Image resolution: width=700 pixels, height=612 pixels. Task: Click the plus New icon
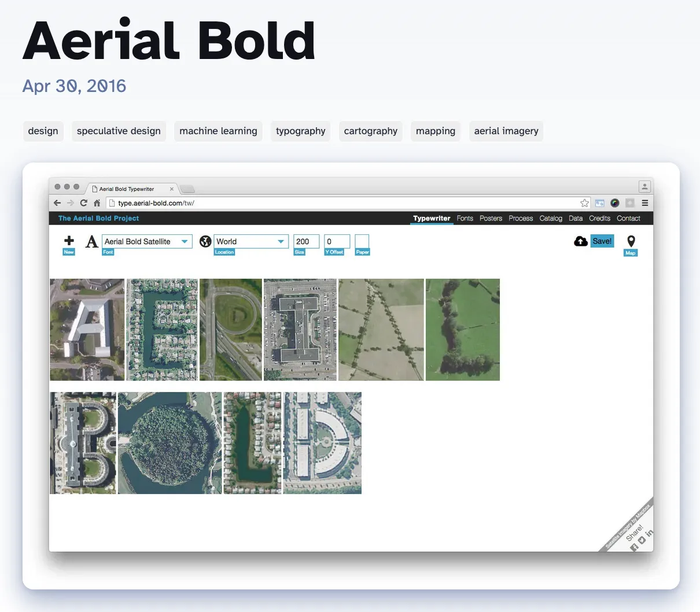coord(69,241)
